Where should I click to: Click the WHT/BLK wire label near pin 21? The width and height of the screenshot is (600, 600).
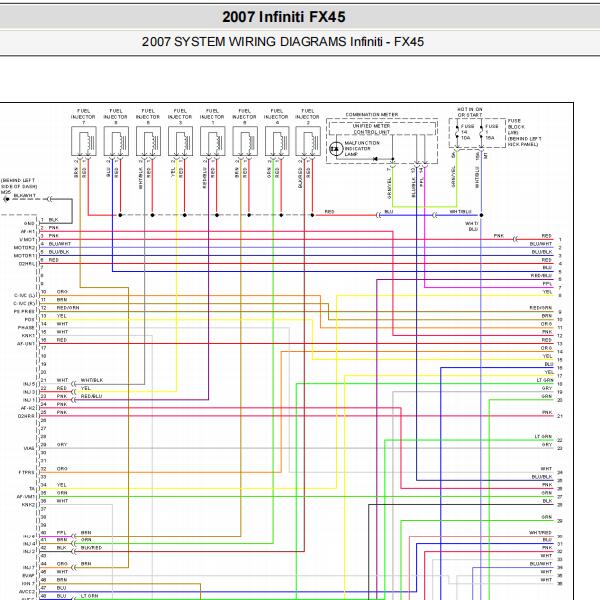pos(92,380)
